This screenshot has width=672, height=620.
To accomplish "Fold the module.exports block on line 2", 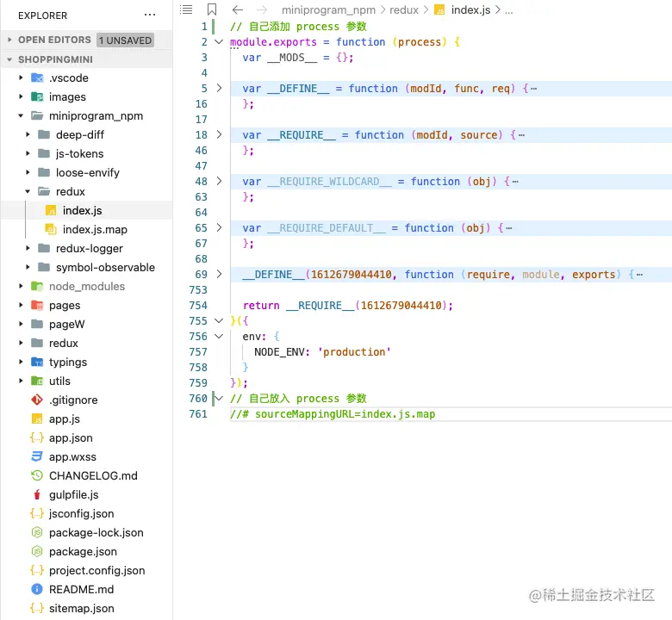I will coord(219,42).
